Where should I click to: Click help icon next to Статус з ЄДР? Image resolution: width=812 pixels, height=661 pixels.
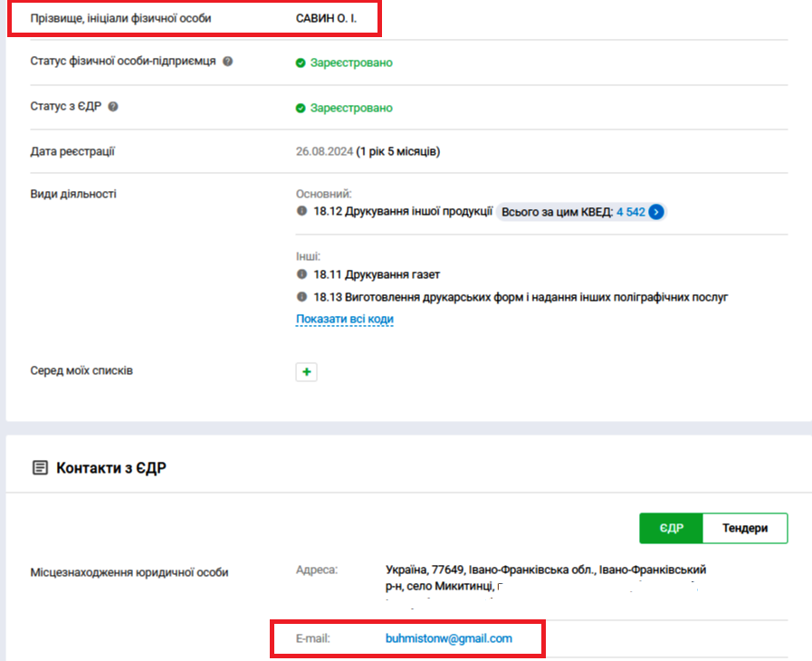click(x=113, y=106)
